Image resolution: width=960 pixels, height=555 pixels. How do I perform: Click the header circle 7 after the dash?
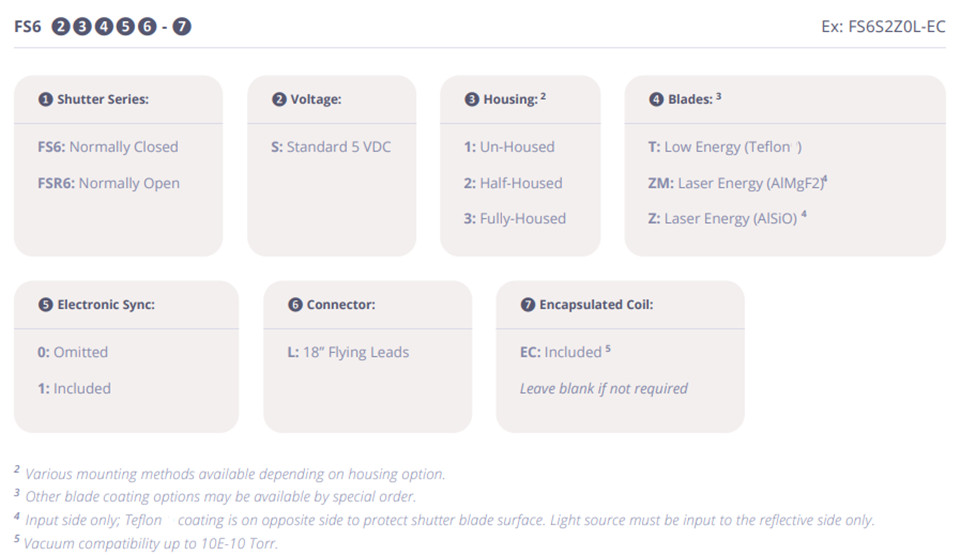click(x=181, y=27)
